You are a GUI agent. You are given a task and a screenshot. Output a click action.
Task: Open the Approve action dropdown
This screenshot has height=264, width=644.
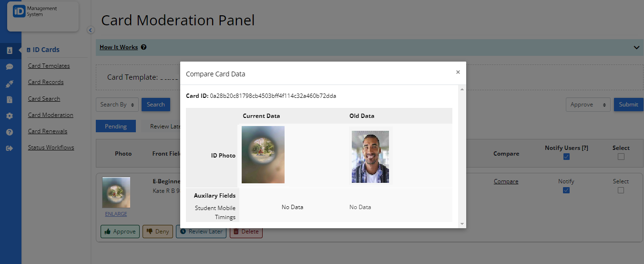pos(588,105)
